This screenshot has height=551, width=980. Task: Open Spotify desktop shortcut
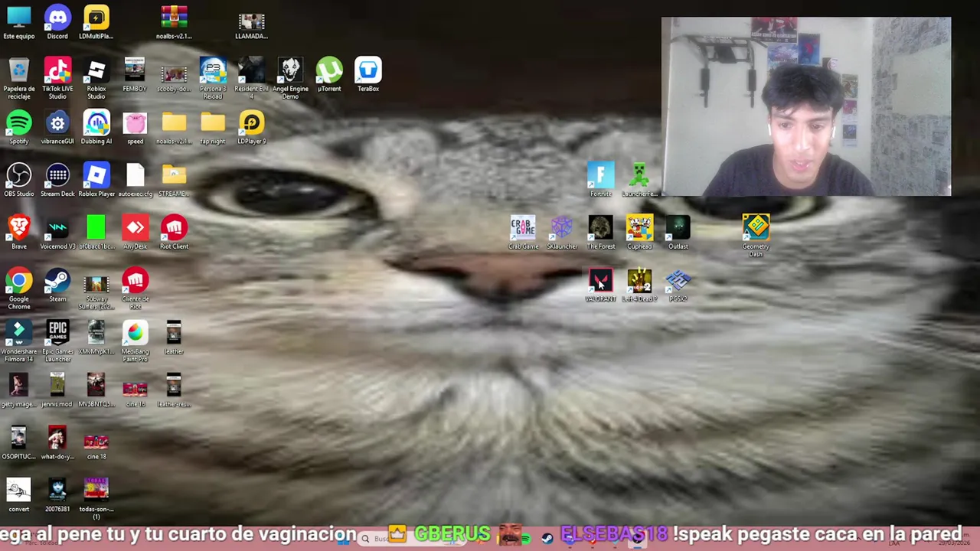[19, 127]
